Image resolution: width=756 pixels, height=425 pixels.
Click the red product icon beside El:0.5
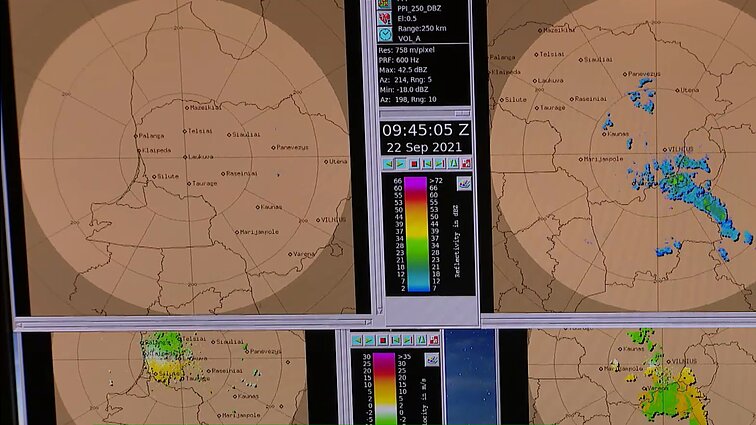(x=385, y=19)
